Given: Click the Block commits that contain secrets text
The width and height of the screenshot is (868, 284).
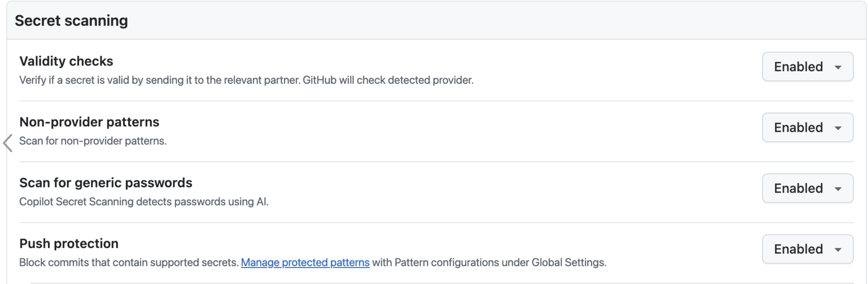Looking at the screenshot, I should pos(129,262).
